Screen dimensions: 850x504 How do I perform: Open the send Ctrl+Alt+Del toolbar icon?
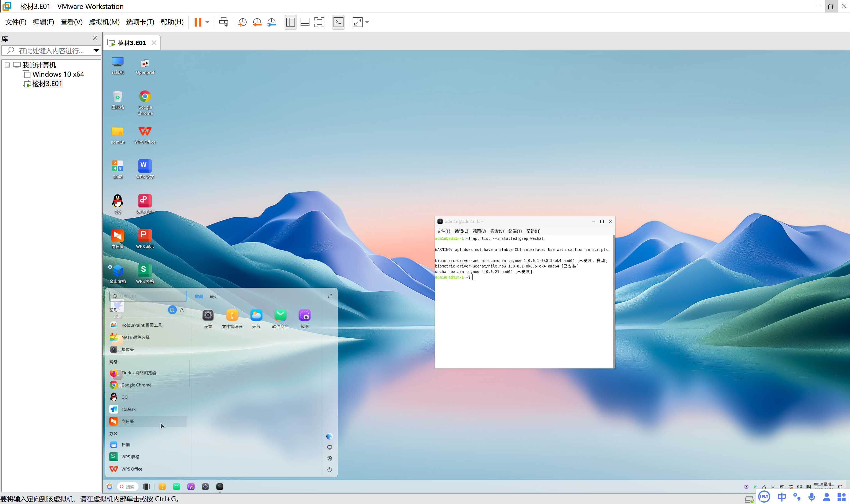pyautogui.click(x=224, y=22)
